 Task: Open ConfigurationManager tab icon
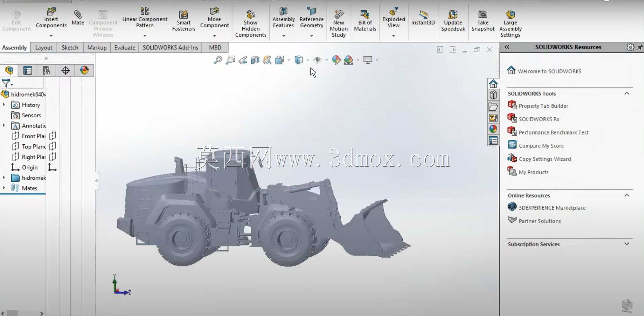point(47,70)
